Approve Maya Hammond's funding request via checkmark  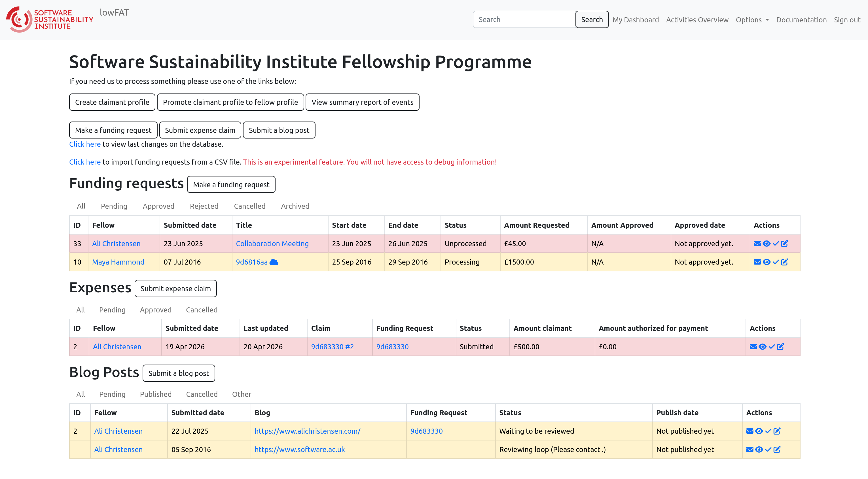coord(775,262)
